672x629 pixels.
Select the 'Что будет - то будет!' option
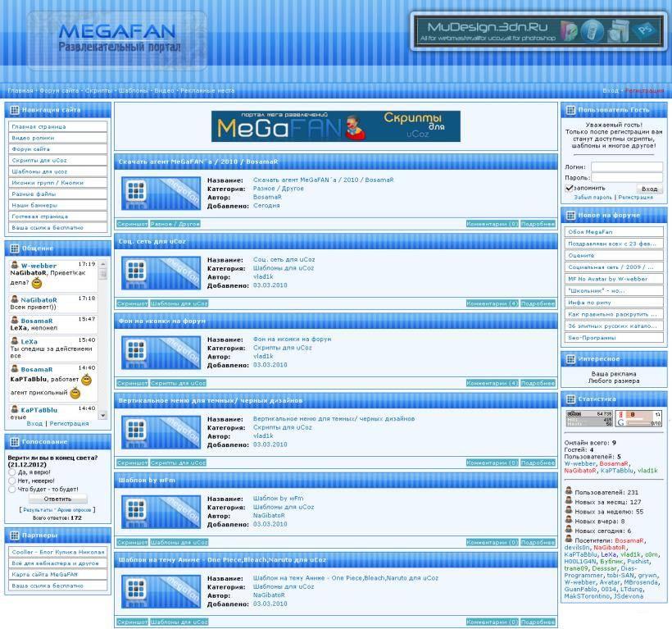click(12, 490)
